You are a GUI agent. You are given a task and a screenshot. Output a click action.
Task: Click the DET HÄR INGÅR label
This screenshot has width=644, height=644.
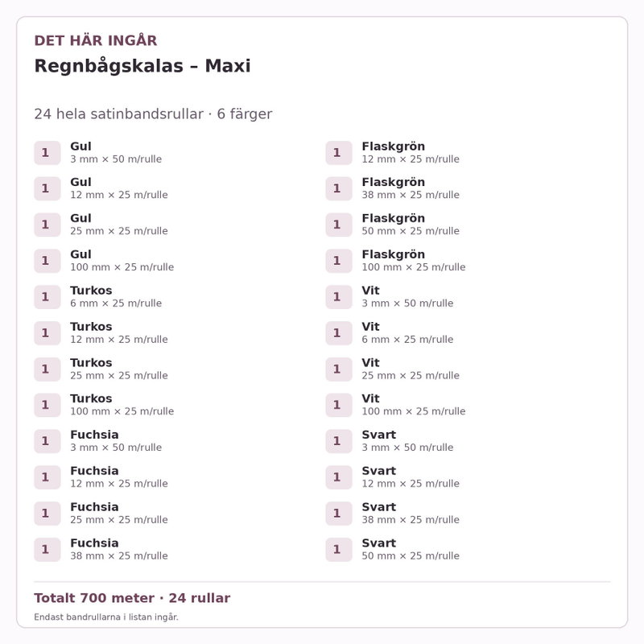pos(95,41)
